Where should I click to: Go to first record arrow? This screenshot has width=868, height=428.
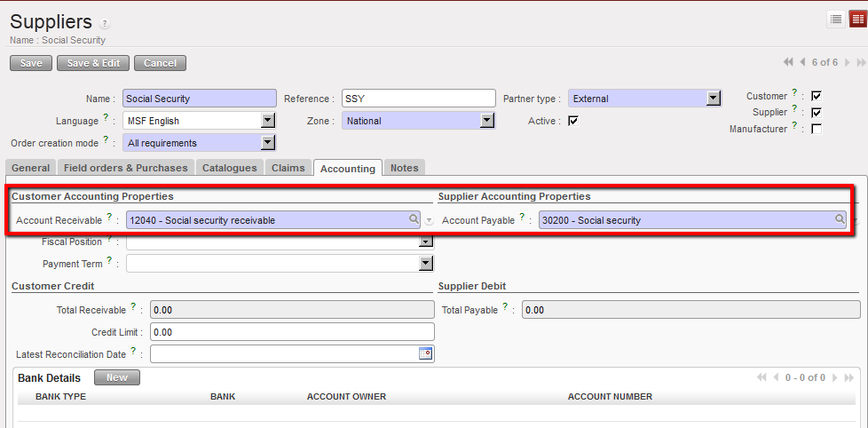(788, 62)
